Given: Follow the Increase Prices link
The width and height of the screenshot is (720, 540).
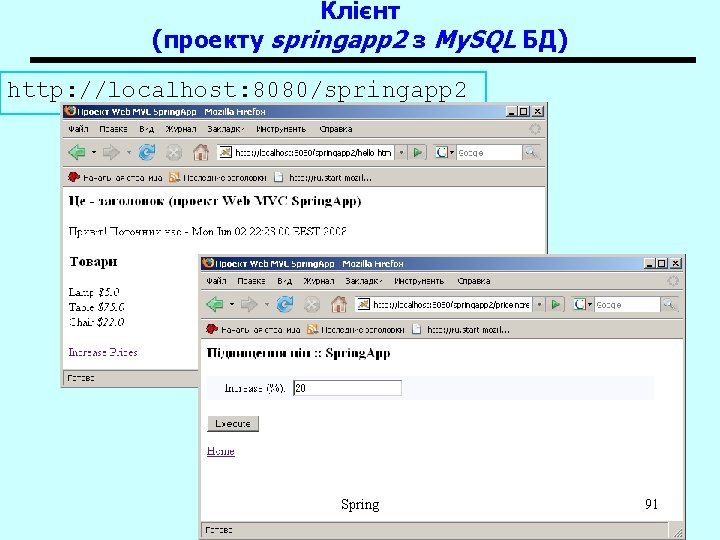Looking at the screenshot, I should click(103, 352).
